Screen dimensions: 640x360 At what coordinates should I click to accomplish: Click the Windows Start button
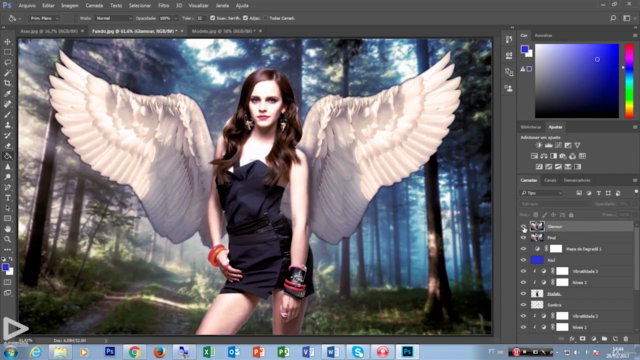[11, 352]
